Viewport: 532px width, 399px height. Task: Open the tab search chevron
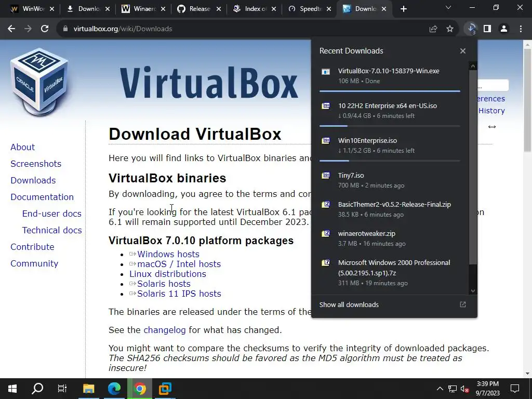coord(448,7)
